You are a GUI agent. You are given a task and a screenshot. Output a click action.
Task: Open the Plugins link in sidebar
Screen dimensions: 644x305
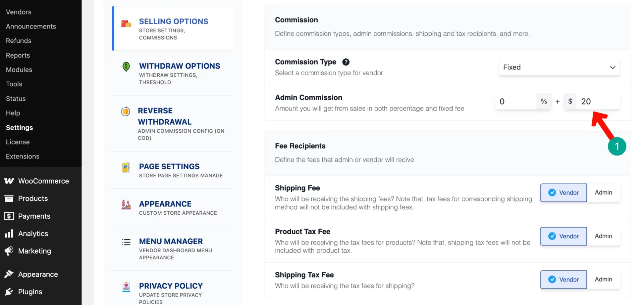(x=30, y=292)
